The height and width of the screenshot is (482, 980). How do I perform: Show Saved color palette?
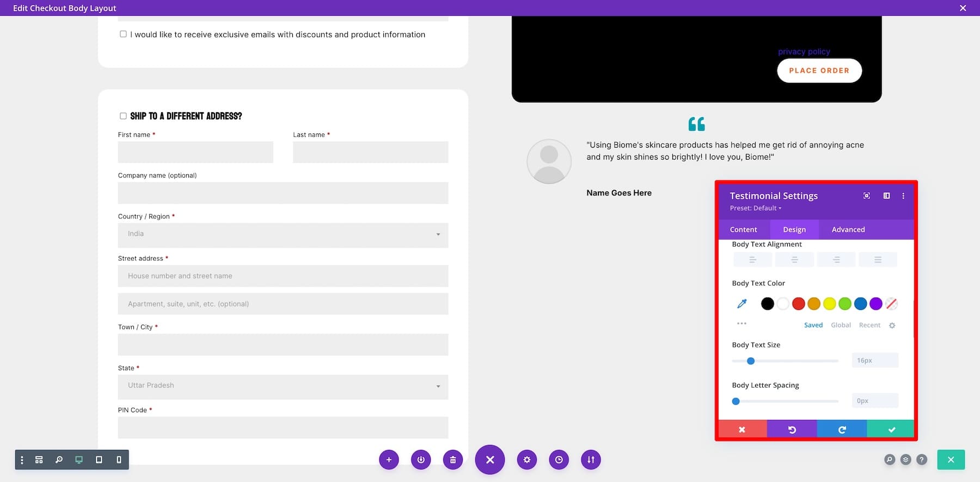tap(813, 325)
